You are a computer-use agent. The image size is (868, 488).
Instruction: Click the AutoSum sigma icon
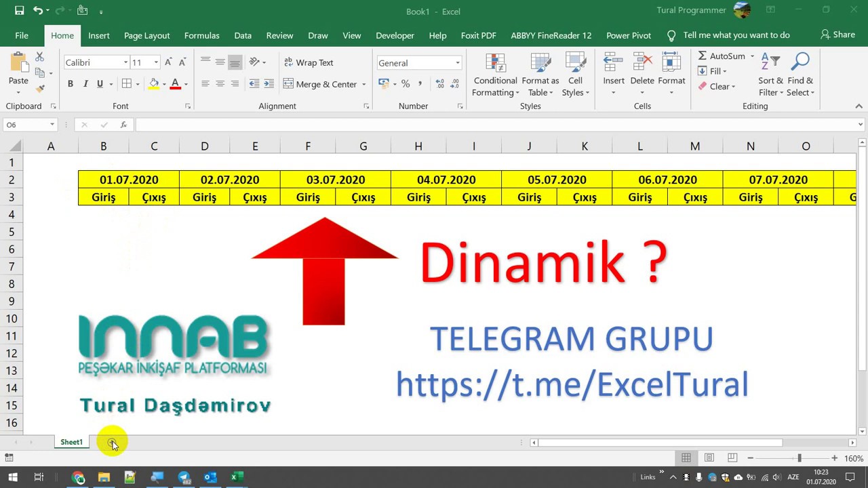coord(703,56)
